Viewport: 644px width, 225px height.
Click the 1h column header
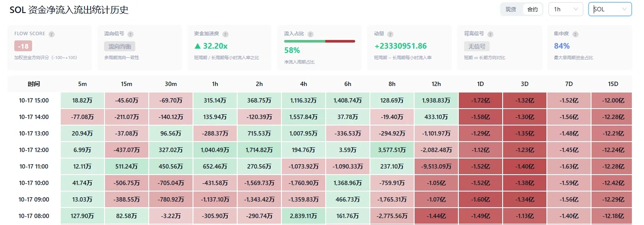pos(215,84)
